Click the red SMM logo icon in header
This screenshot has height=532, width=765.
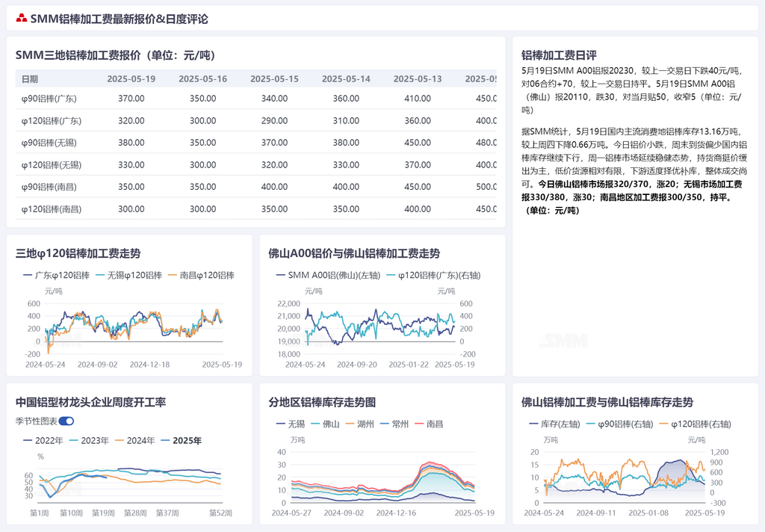coord(22,19)
